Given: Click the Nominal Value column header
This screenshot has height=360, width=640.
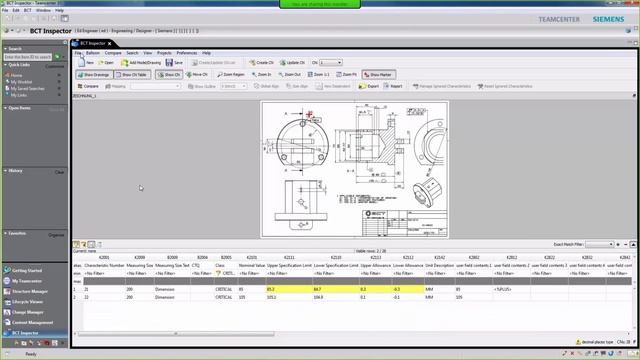Looking at the screenshot, I should [252, 265].
